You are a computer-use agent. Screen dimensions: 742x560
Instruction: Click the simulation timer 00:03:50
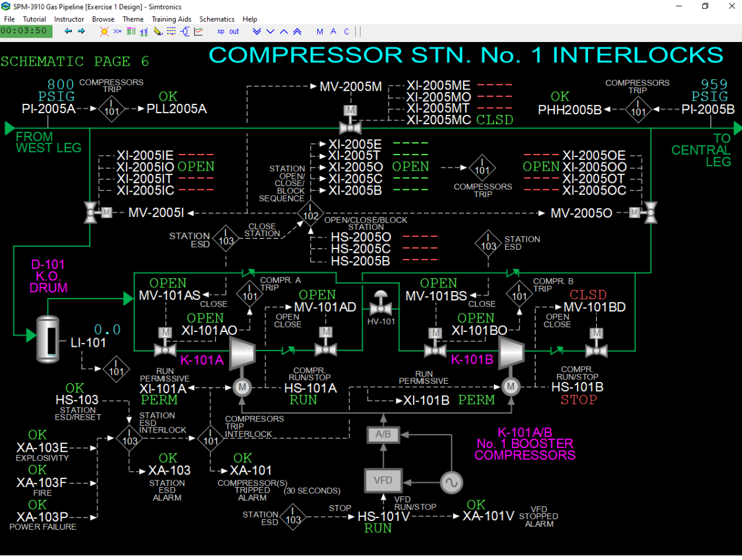tap(27, 31)
